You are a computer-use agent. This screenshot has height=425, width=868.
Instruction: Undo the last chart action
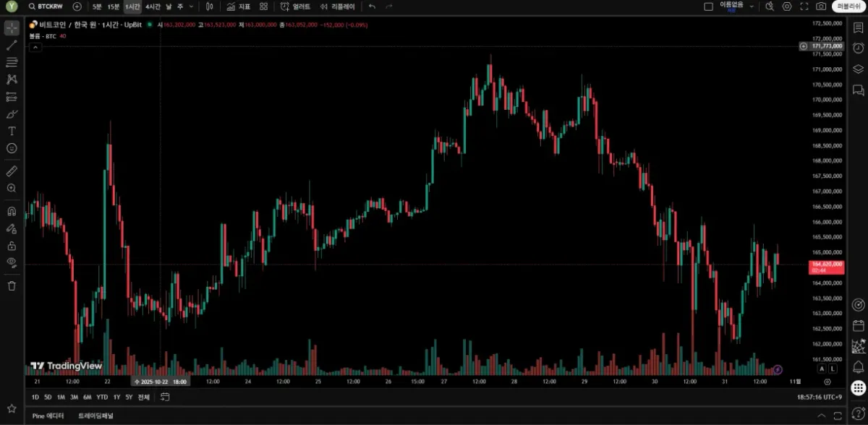(372, 7)
